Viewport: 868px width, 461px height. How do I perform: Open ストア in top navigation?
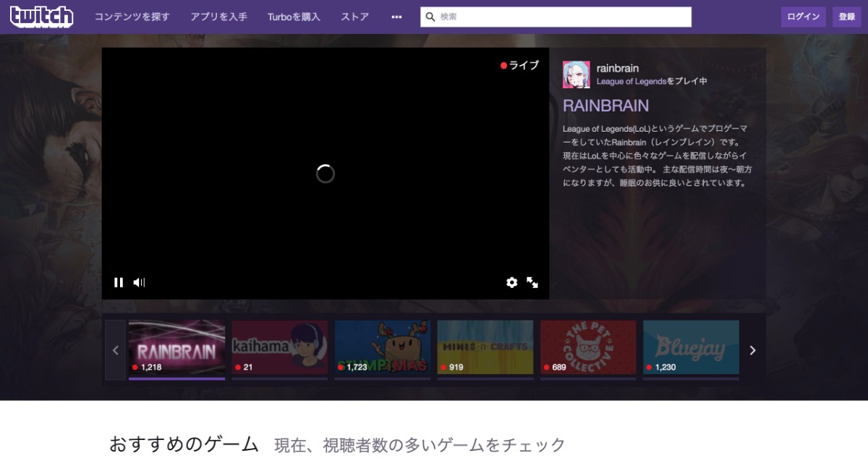pos(355,17)
